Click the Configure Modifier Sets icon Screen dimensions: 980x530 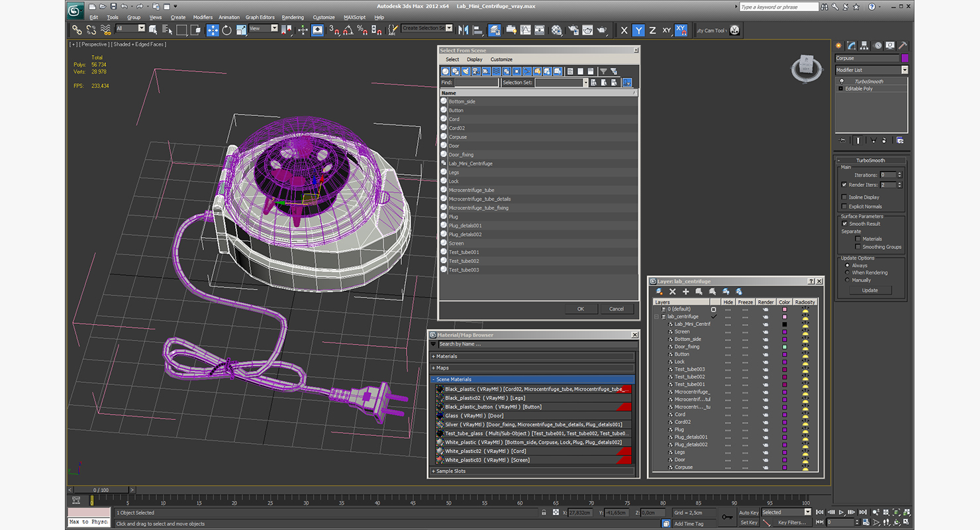pos(899,140)
